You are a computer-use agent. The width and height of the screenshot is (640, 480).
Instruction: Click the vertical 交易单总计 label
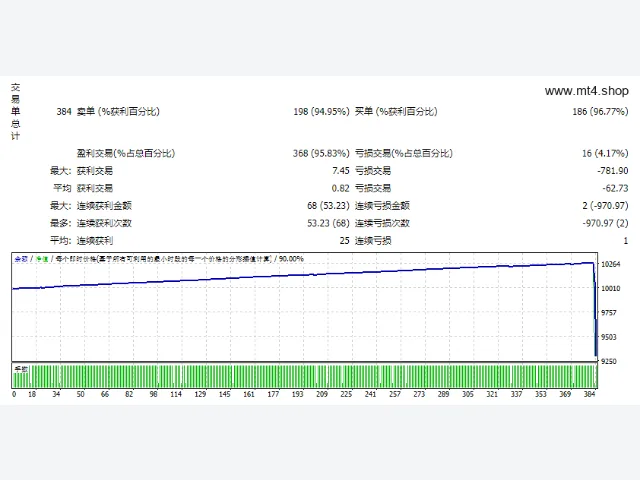[16, 111]
